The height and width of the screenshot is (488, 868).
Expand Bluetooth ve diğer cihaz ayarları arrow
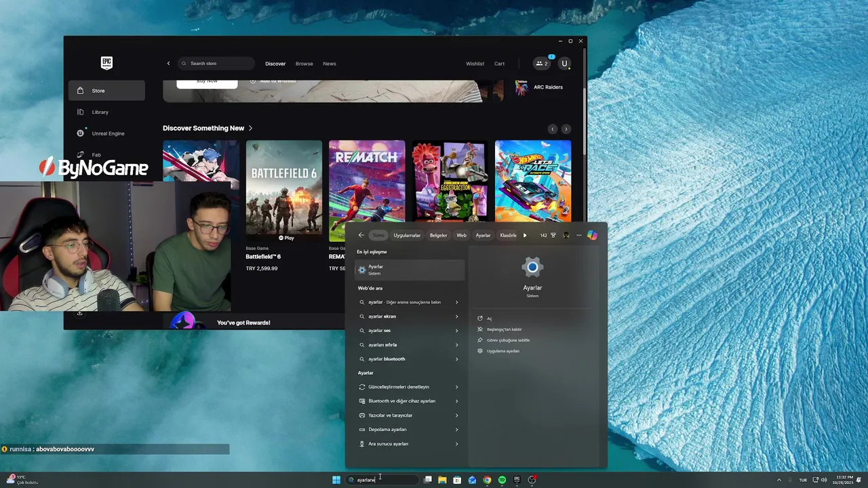point(456,401)
